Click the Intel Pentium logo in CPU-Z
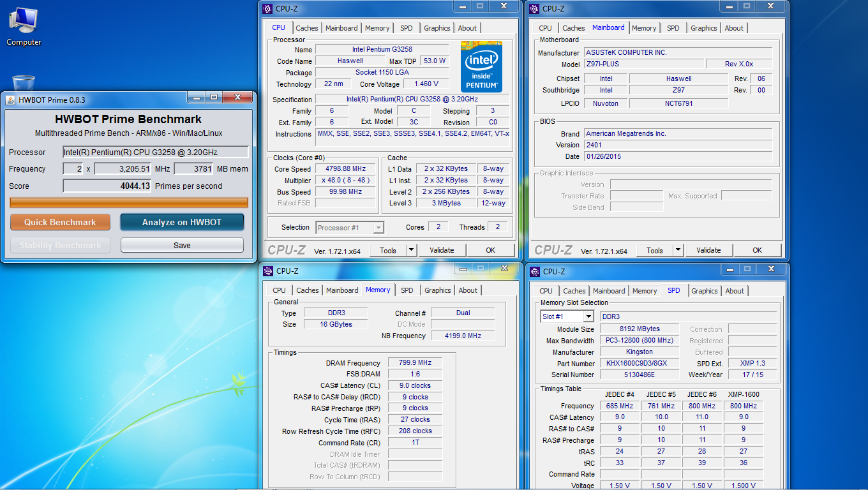This screenshot has width=868, height=490. click(x=481, y=66)
